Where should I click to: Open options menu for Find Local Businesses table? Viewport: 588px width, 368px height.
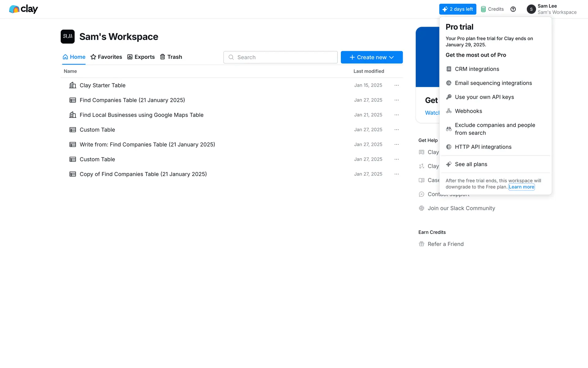click(x=397, y=115)
